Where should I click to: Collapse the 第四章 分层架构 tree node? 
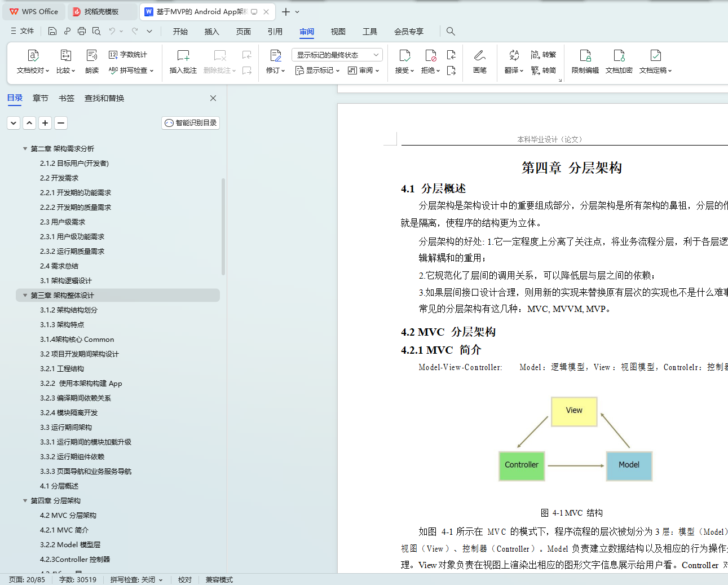pyautogui.click(x=25, y=500)
